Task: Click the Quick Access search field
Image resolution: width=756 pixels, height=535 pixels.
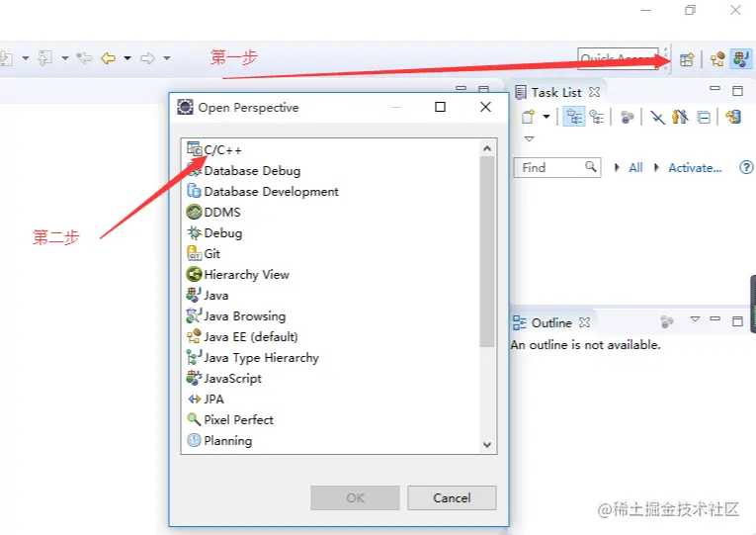Action: [x=618, y=59]
